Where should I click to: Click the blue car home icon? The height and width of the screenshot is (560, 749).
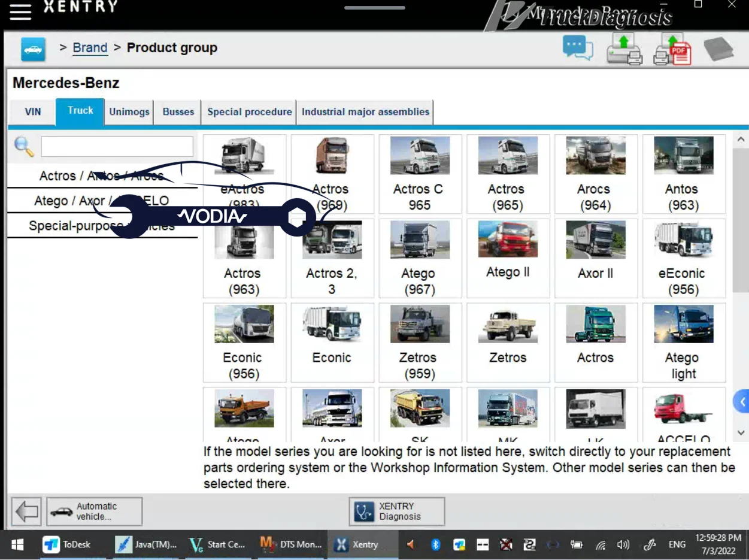pyautogui.click(x=33, y=49)
